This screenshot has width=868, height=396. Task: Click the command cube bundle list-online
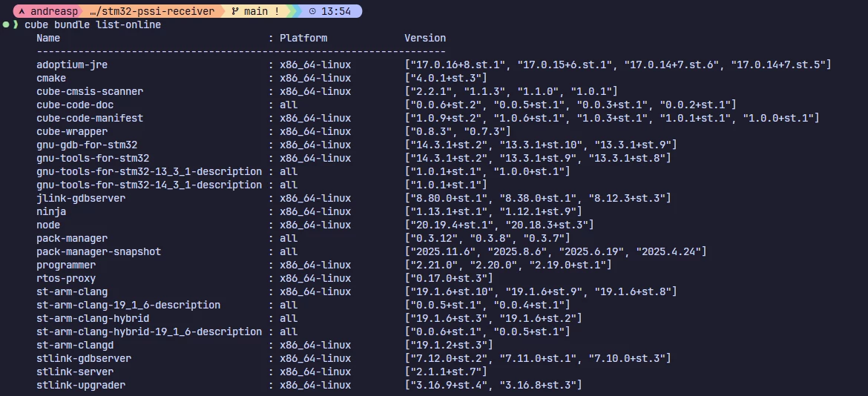93,25
